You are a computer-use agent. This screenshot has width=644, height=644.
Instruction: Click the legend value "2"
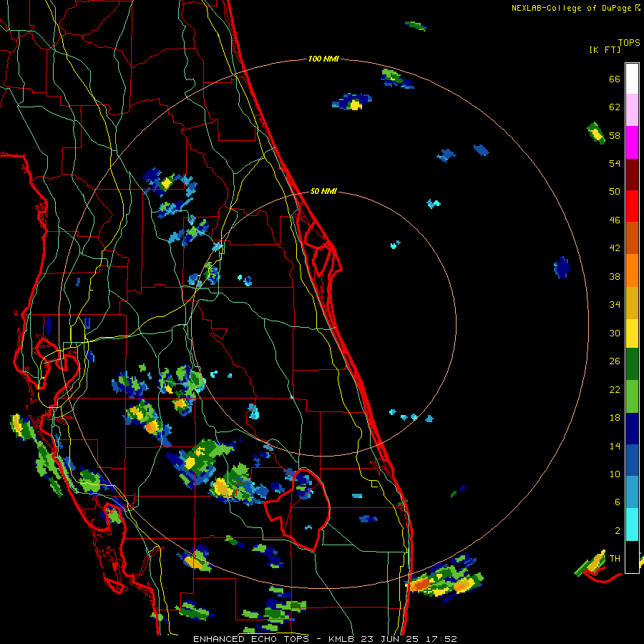click(618, 531)
